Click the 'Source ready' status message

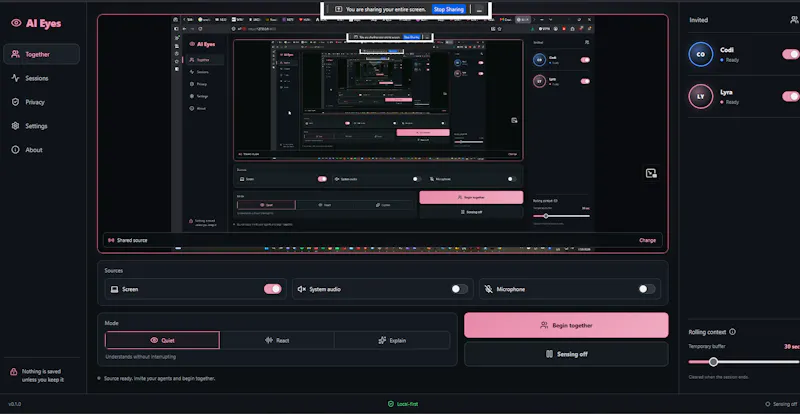(x=159, y=379)
